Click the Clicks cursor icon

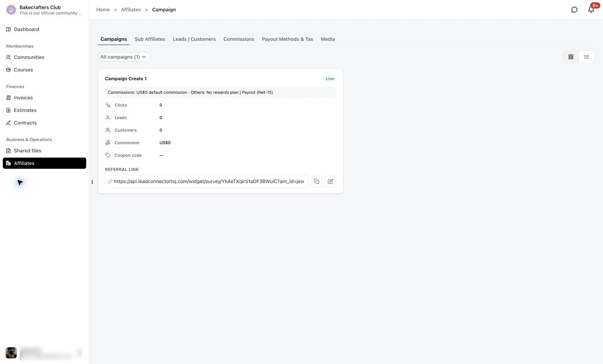click(x=108, y=105)
